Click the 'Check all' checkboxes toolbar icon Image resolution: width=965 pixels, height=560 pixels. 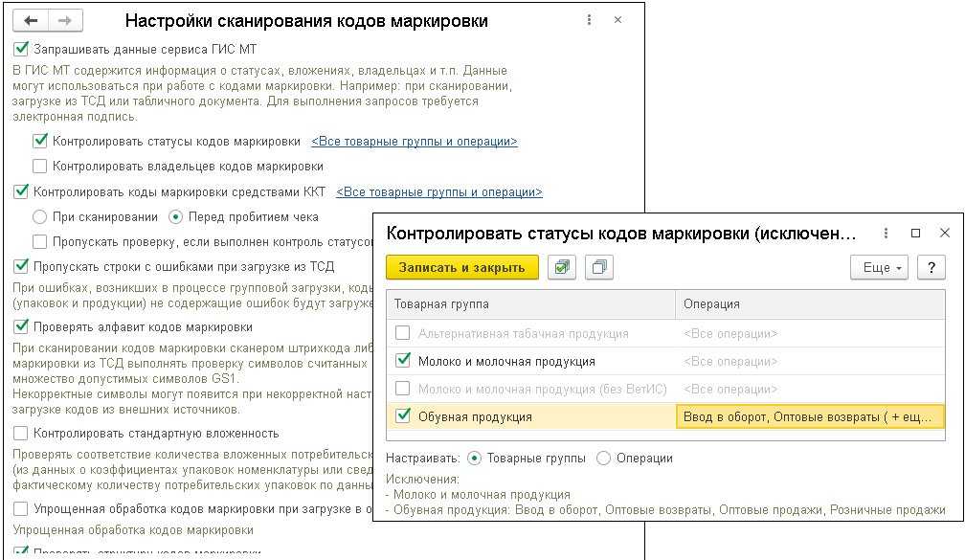(562, 268)
